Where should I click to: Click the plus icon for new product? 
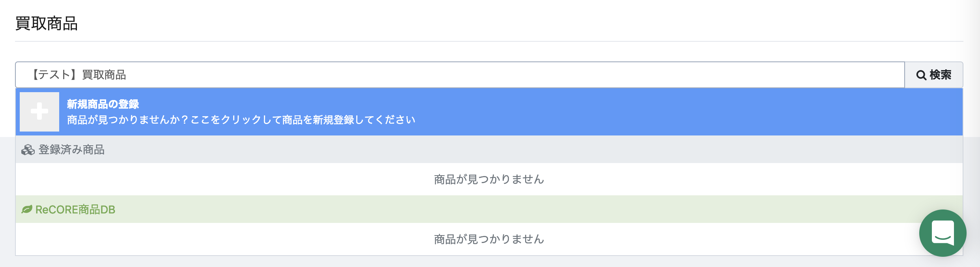tap(39, 111)
